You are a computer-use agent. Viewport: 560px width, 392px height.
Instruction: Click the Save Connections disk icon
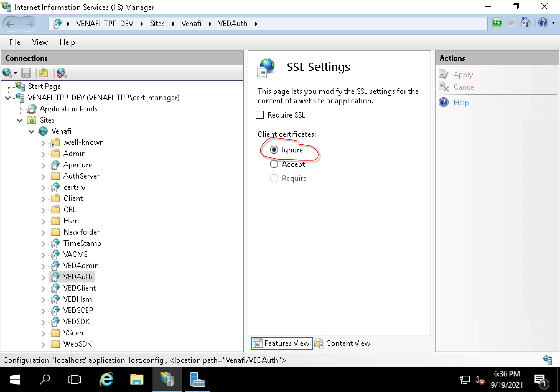pyautogui.click(x=26, y=73)
